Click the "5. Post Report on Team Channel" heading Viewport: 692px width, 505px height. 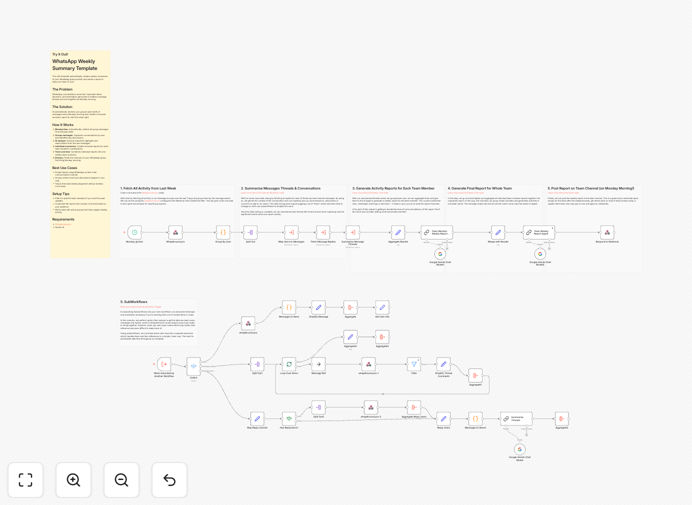590,188
